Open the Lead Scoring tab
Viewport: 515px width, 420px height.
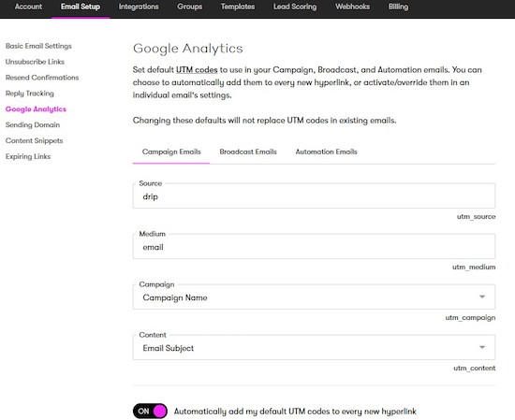click(295, 7)
